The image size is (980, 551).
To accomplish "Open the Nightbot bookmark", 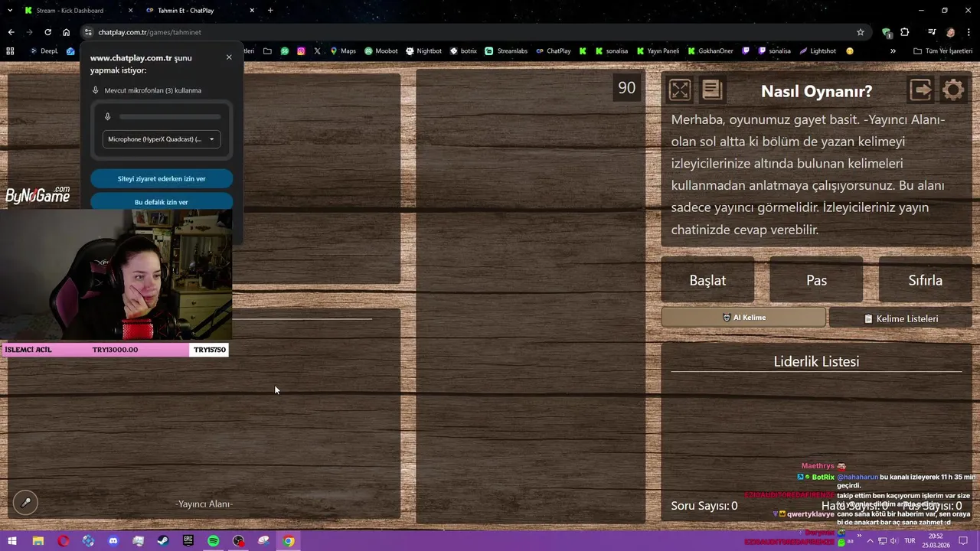I will click(423, 51).
